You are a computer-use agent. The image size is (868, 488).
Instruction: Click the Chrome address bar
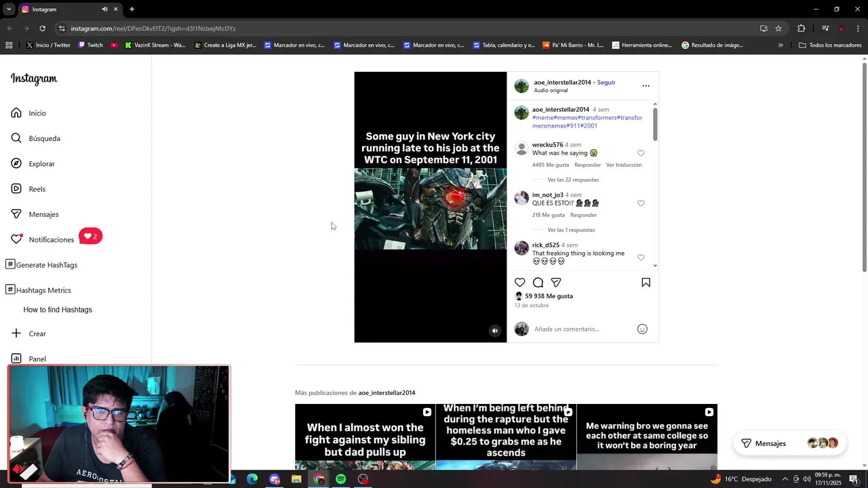[x=407, y=28]
